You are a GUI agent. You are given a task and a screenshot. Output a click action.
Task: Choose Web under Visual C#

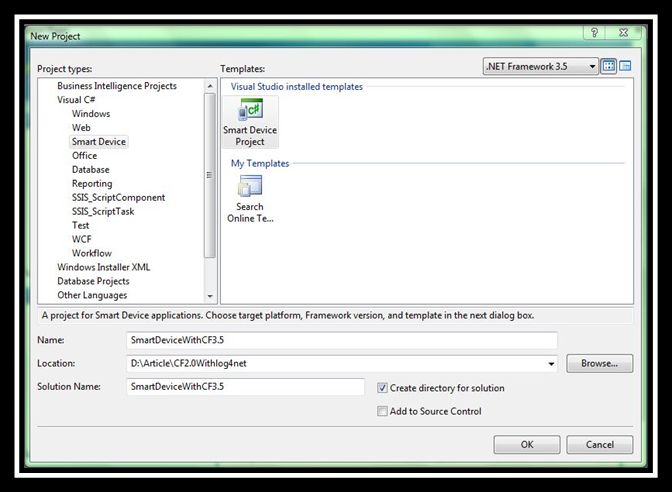tap(81, 128)
